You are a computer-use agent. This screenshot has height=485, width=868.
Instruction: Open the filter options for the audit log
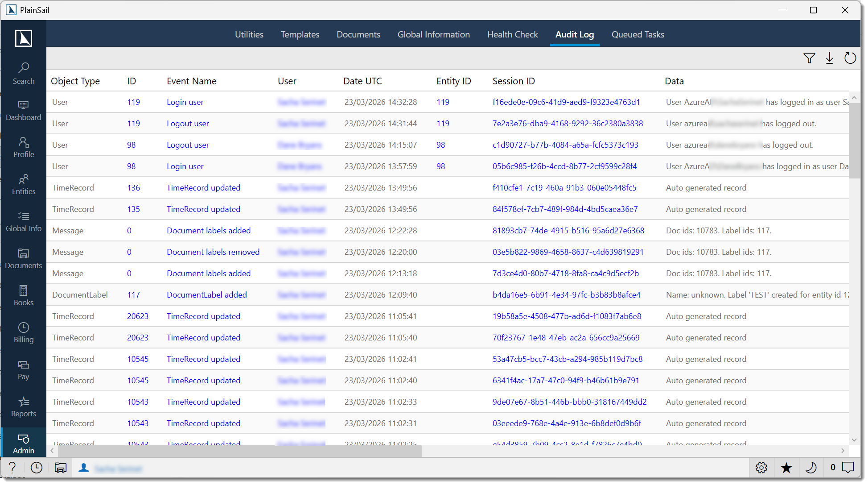810,58
